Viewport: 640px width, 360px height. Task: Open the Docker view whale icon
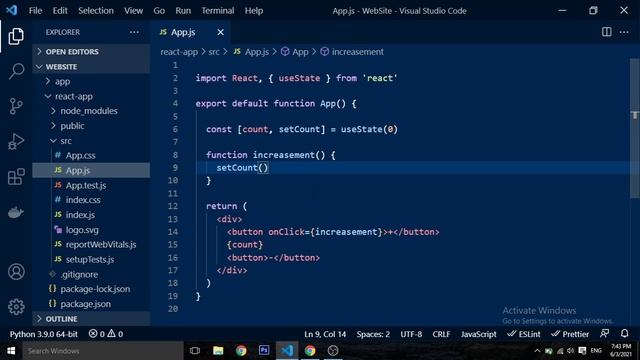(x=16, y=212)
